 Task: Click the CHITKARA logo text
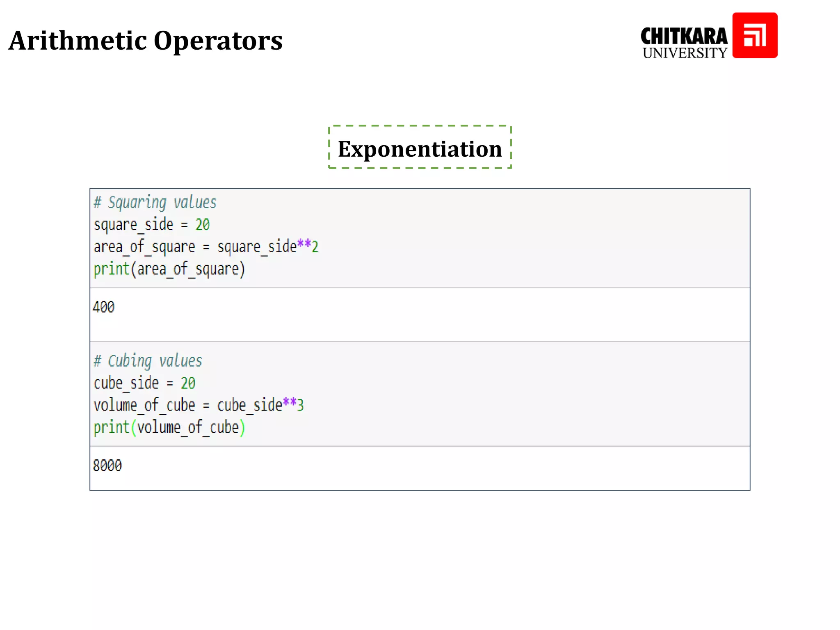tap(684, 37)
